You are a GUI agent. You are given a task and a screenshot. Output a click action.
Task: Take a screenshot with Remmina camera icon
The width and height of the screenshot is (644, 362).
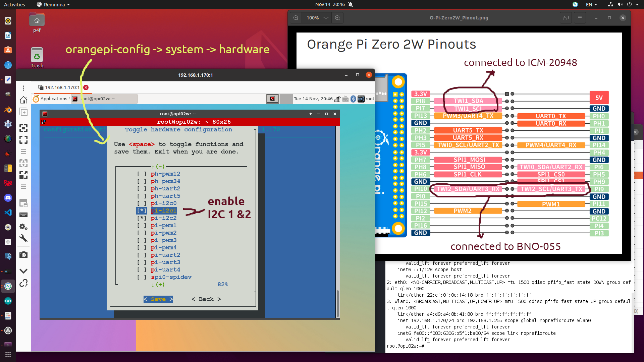coord(23,255)
